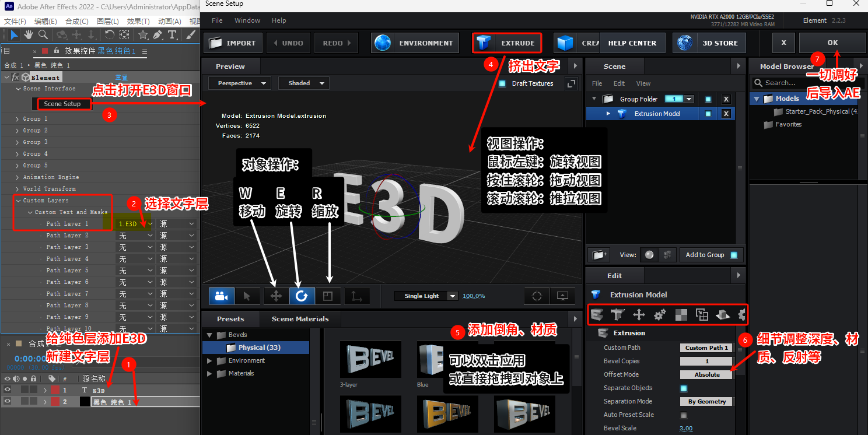Select the Brush tool in After Effects

[x=191, y=35]
